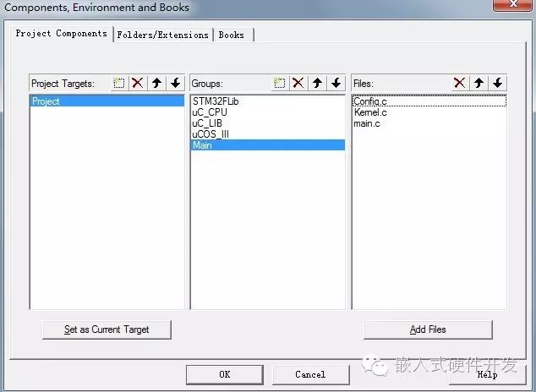Select the STM32FLib group
This screenshot has width=536, height=392.
(x=268, y=101)
